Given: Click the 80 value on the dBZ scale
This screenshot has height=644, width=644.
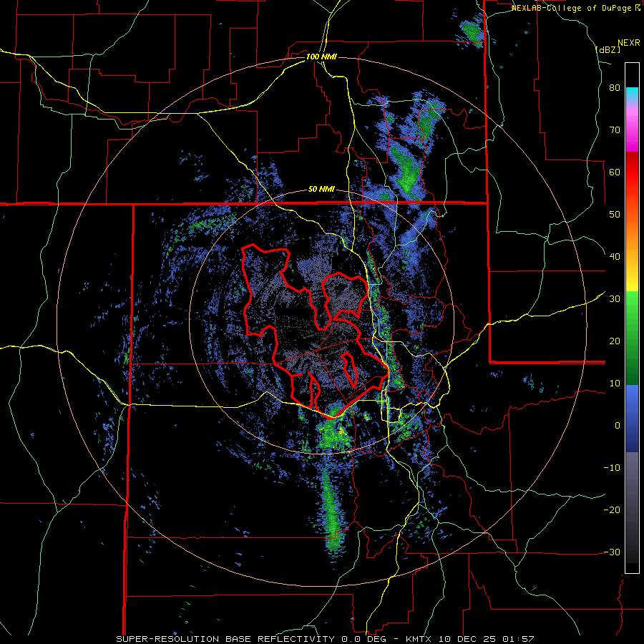Looking at the screenshot, I should 615,88.
